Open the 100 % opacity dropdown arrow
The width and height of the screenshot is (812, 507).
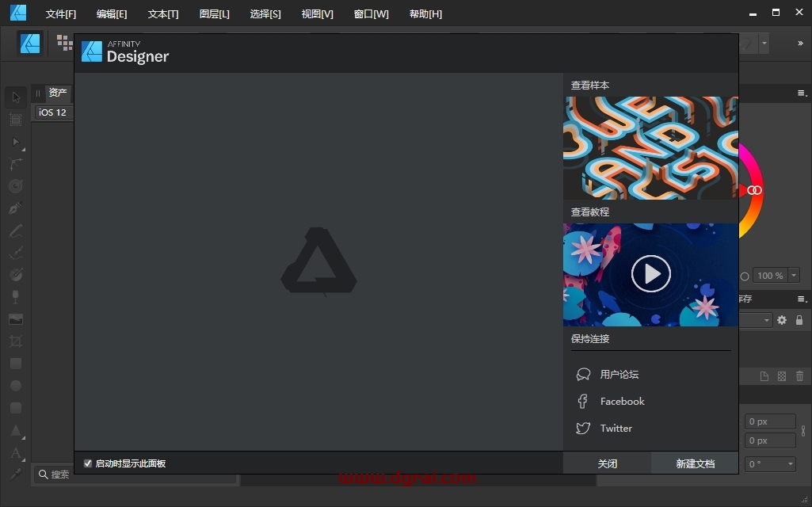tap(793, 276)
